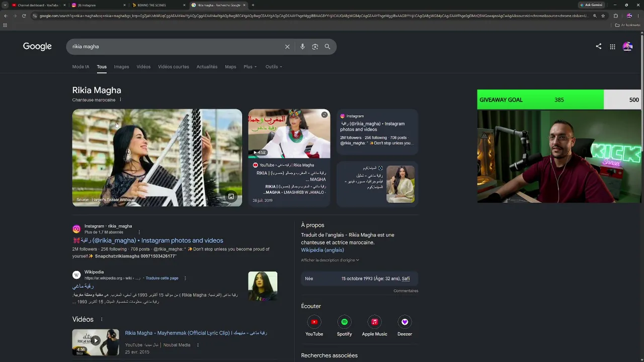
Task: Open the Maps tab
Action: pos(230,67)
